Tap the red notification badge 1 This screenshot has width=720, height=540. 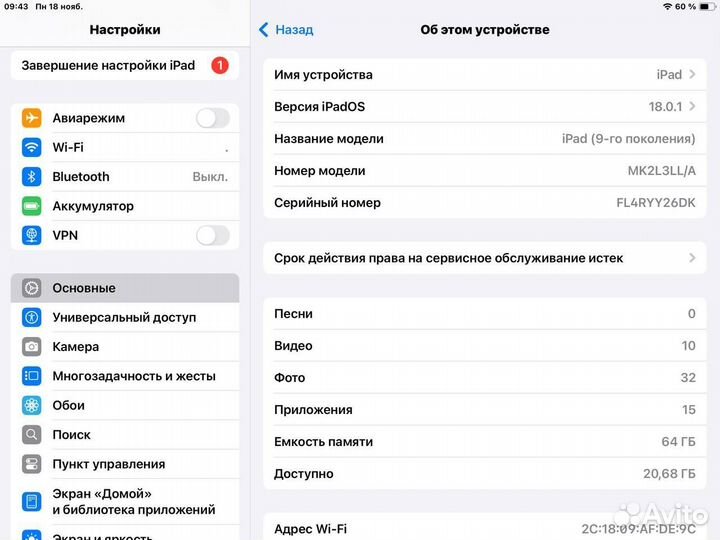(x=220, y=66)
